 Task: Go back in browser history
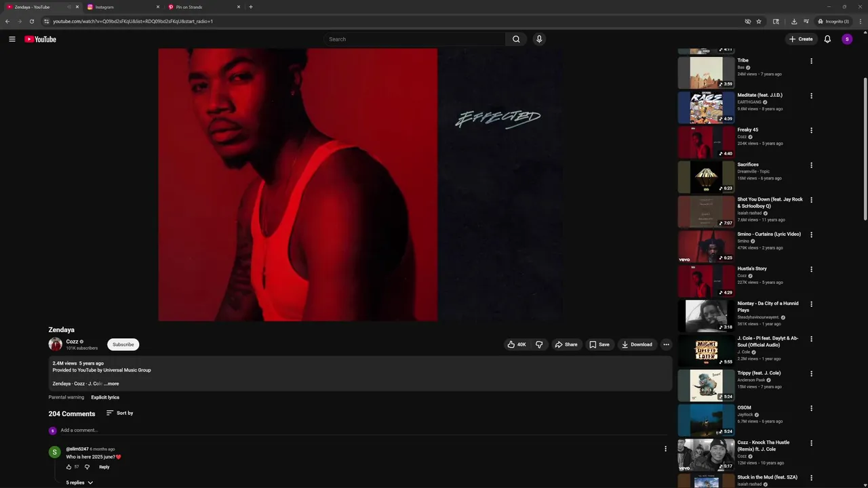7,21
